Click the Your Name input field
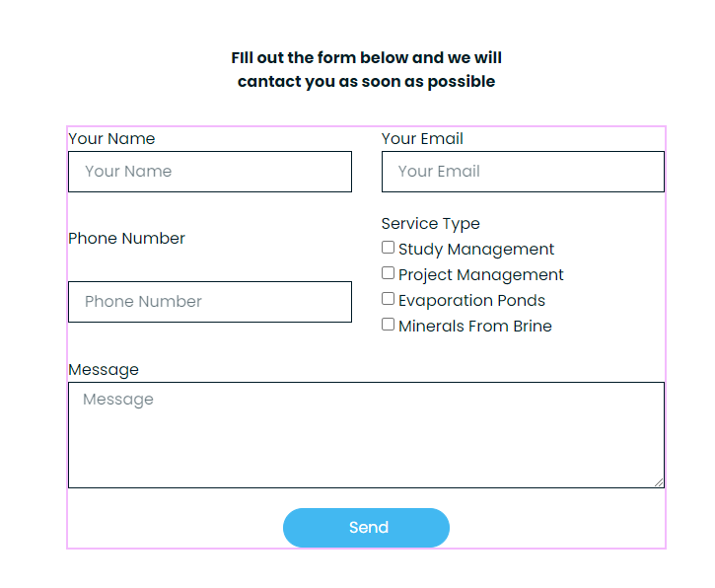715x588 pixels. coord(209,172)
